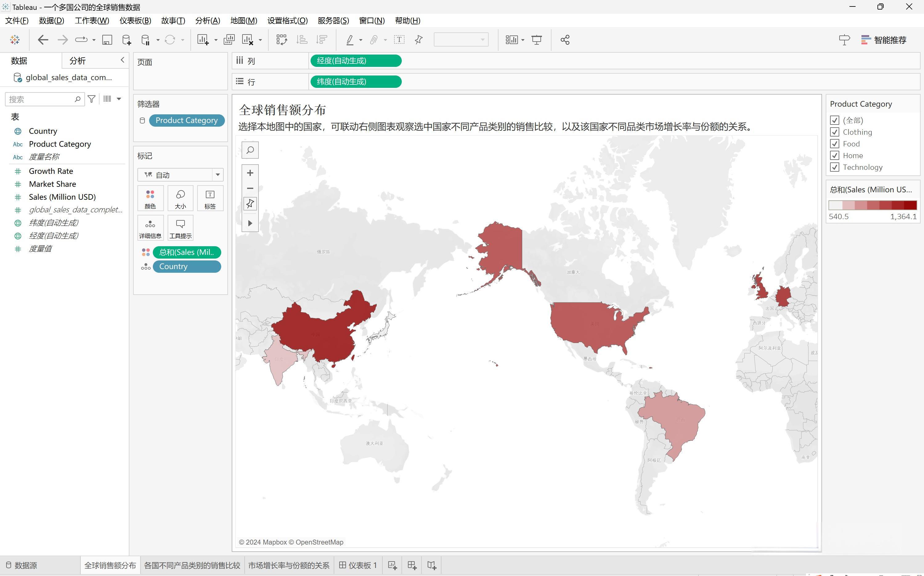Activate presentation mode from the toolbar
This screenshot has height=576, width=924.
537,40
